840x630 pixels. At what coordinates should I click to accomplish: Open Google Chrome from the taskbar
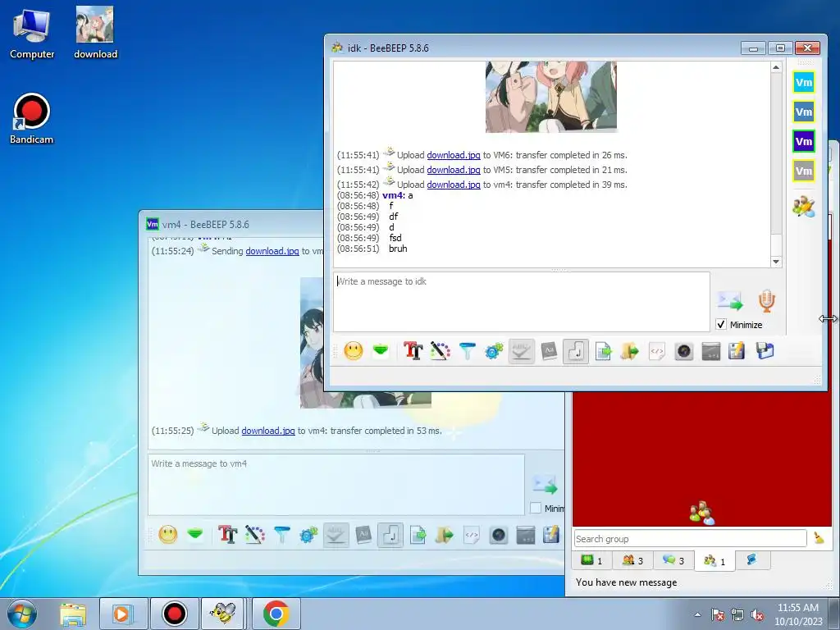coord(276,614)
